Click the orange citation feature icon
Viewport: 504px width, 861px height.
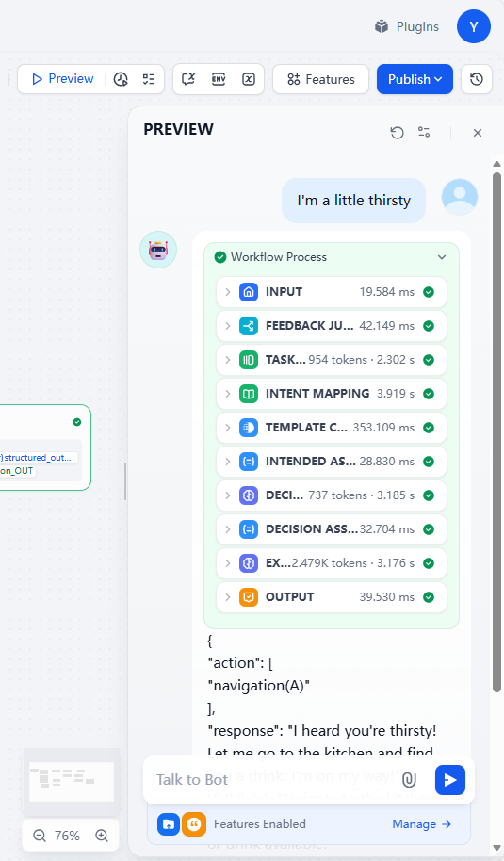194,823
